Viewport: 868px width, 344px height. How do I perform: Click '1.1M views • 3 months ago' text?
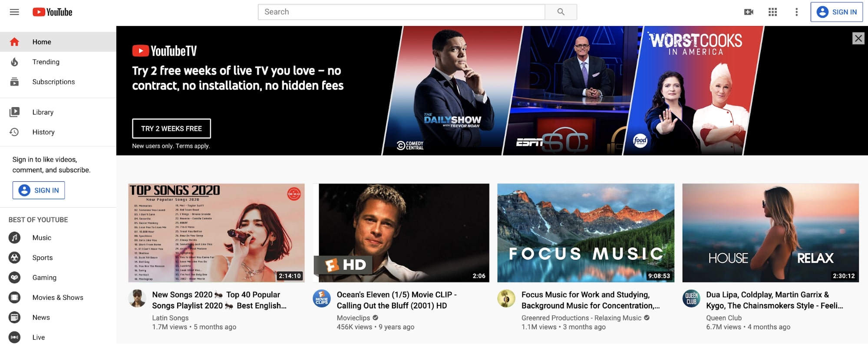click(564, 327)
